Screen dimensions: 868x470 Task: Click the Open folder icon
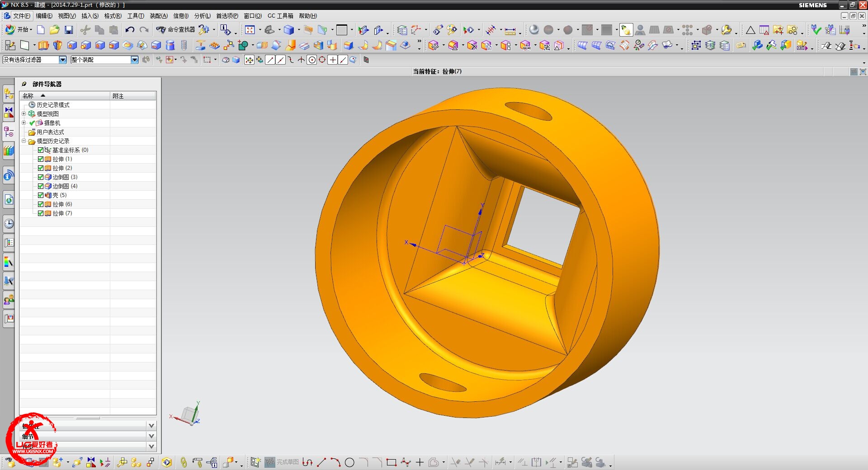(55, 30)
